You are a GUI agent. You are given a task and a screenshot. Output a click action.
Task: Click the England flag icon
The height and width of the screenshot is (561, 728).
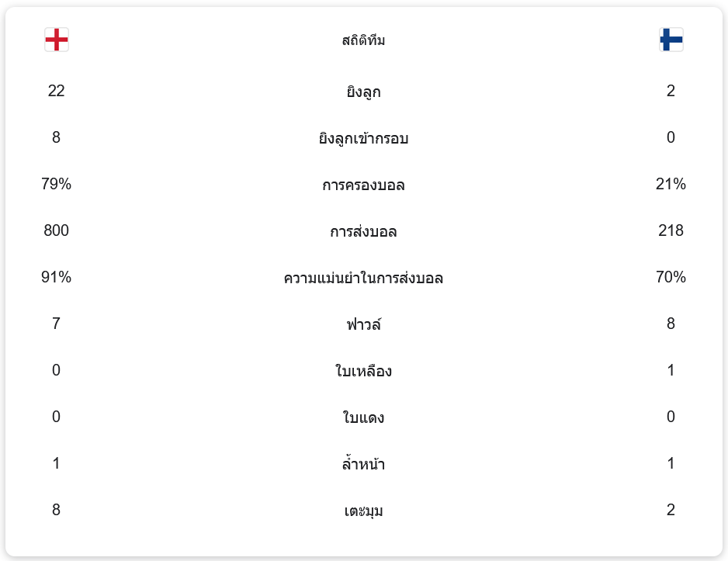(57, 40)
